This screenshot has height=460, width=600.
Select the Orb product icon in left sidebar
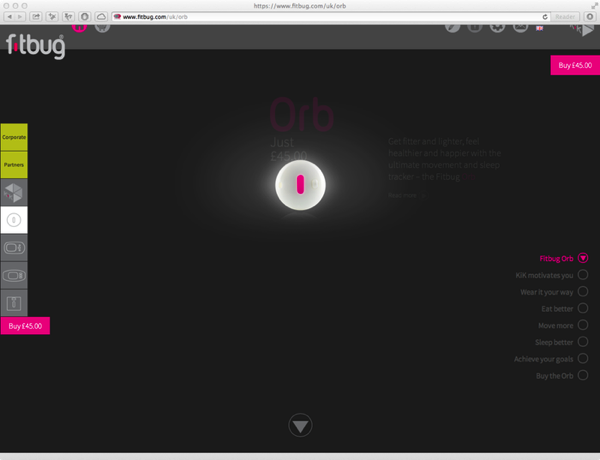coord(14,220)
